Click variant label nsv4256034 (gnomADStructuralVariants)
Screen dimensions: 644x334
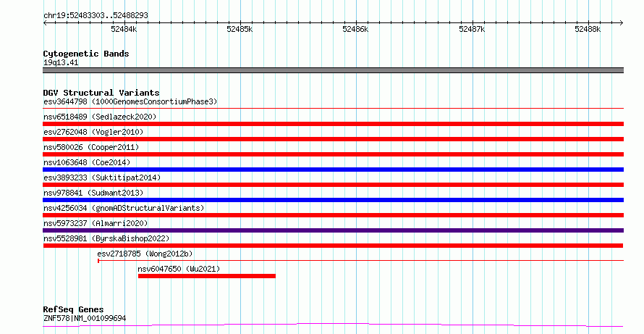(x=124, y=208)
